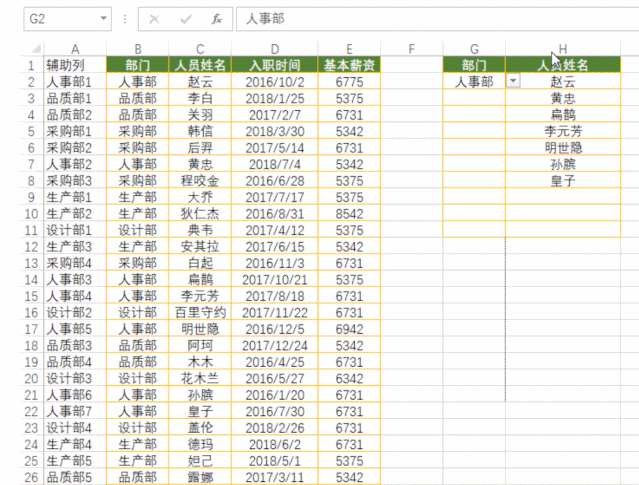Click the date 2018/1/25
The width and height of the screenshot is (639, 485).
click(x=275, y=98)
